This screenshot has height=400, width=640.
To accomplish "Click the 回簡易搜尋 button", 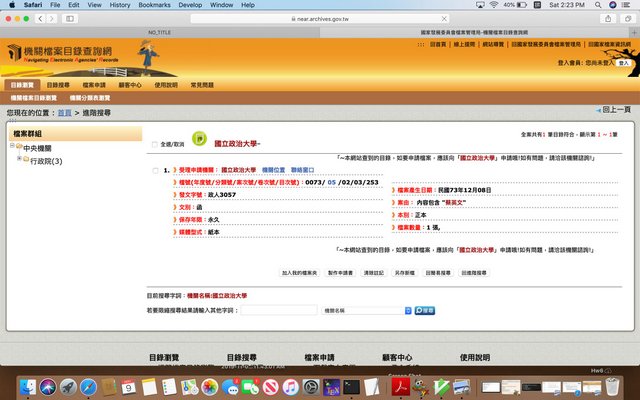I will coord(438,273).
